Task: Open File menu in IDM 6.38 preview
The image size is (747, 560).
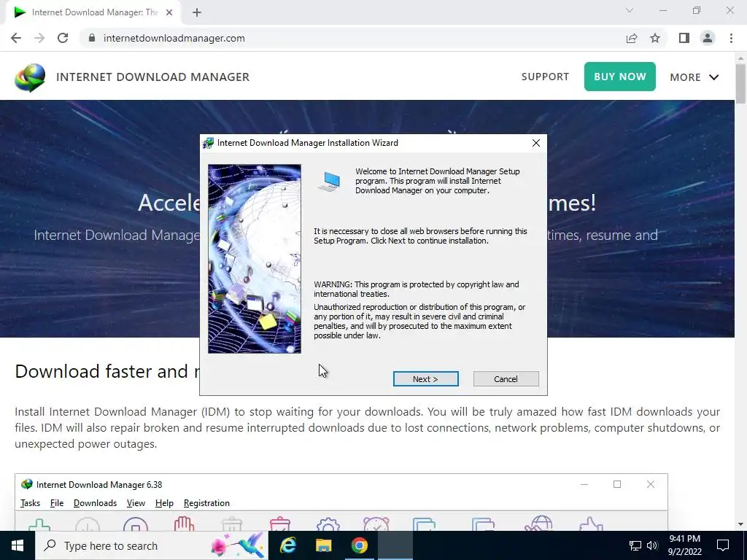Action: pos(57,503)
